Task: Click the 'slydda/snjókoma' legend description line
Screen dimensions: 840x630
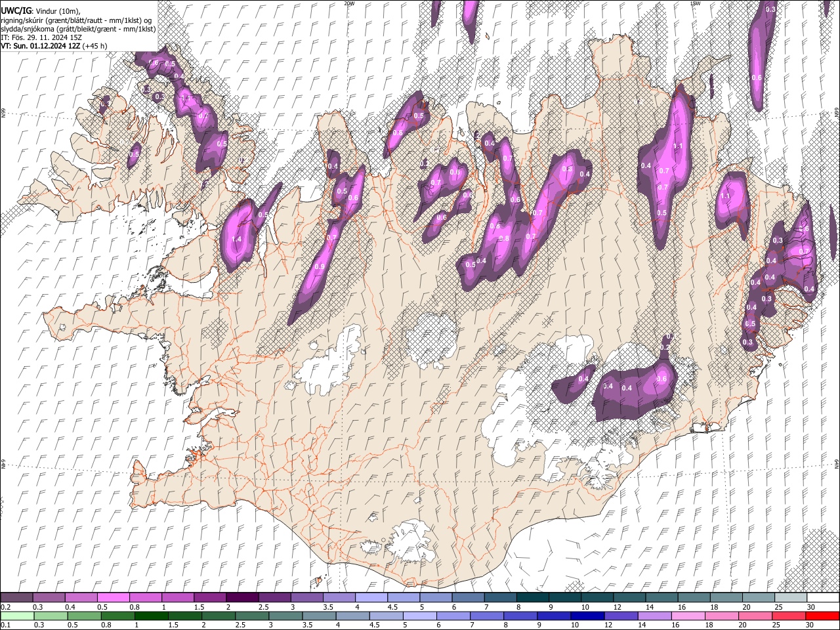Action: [78, 29]
